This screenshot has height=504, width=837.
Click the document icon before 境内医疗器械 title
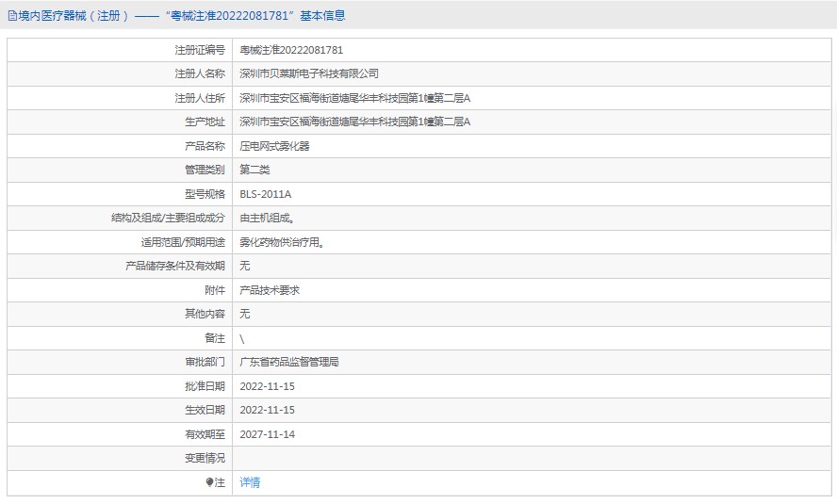(x=12, y=16)
